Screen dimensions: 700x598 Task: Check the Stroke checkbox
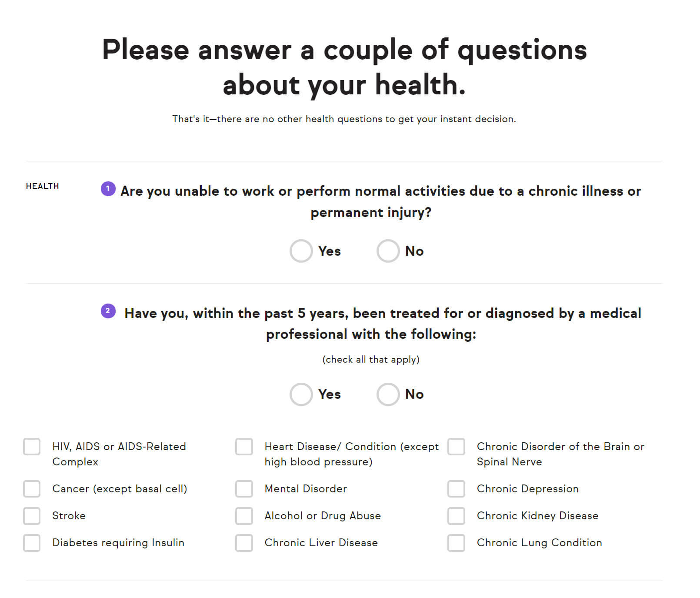pos(32,516)
